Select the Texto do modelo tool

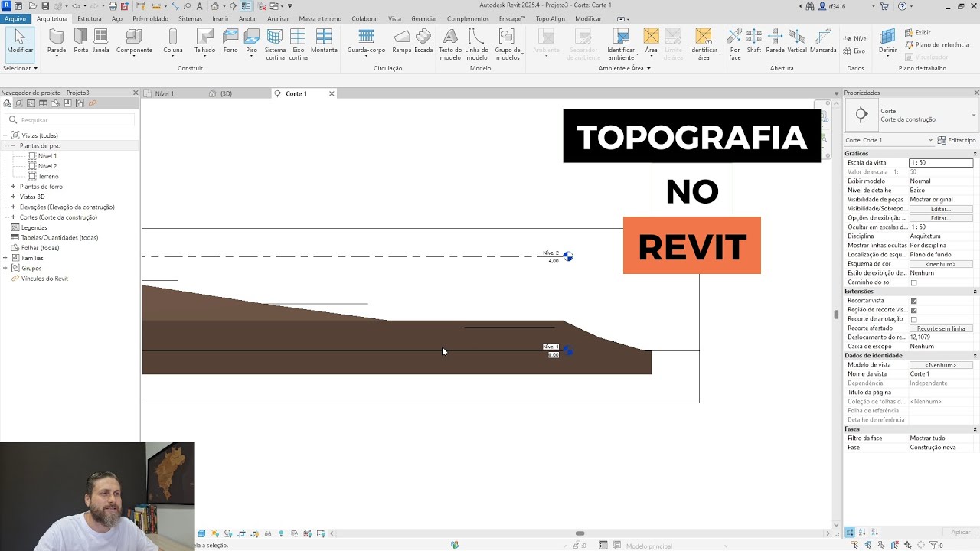pos(450,44)
